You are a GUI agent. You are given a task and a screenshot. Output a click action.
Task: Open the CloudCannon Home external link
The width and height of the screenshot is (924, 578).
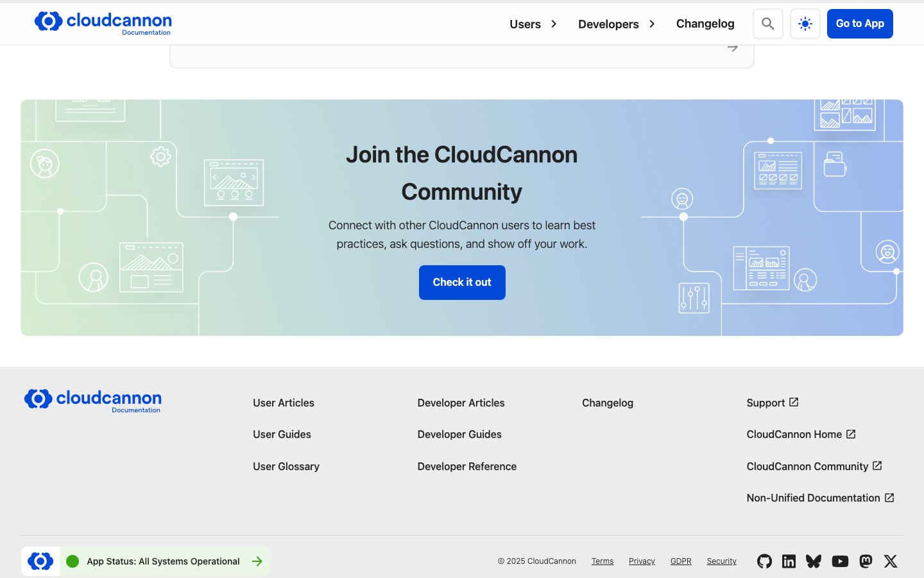[x=801, y=434]
